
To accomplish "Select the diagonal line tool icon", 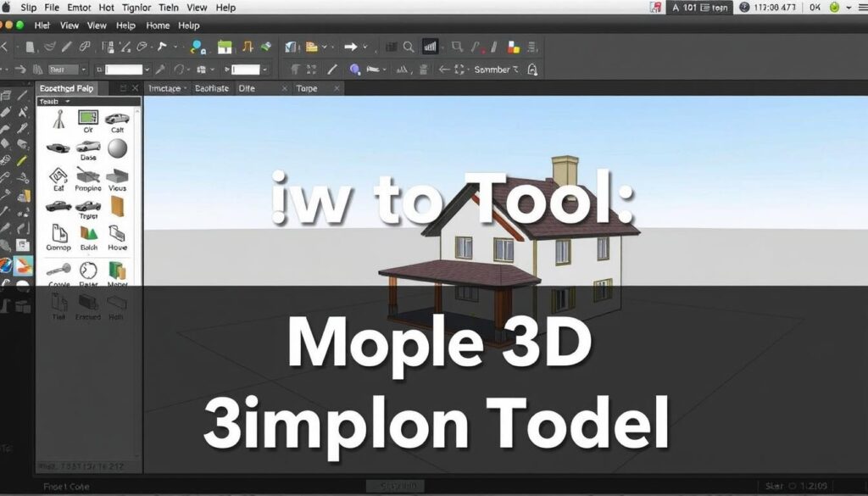I will click(332, 70).
